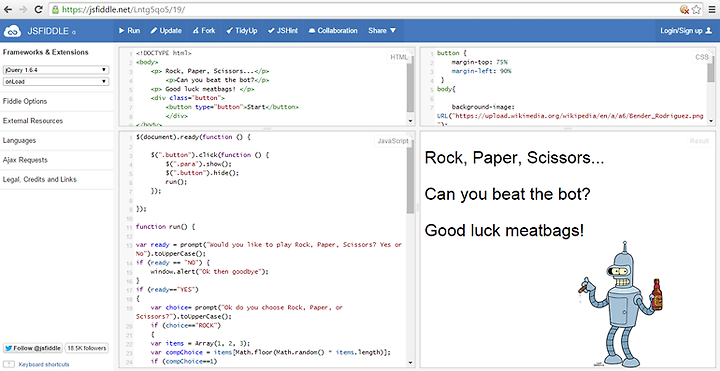The height and width of the screenshot is (371, 720).
Task: Click the Run button
Action: [129, 31]
